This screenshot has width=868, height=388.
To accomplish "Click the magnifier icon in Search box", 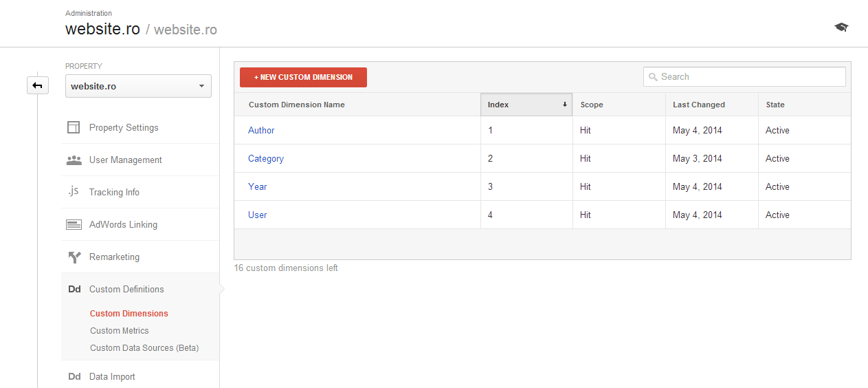I will pos(653,77).
